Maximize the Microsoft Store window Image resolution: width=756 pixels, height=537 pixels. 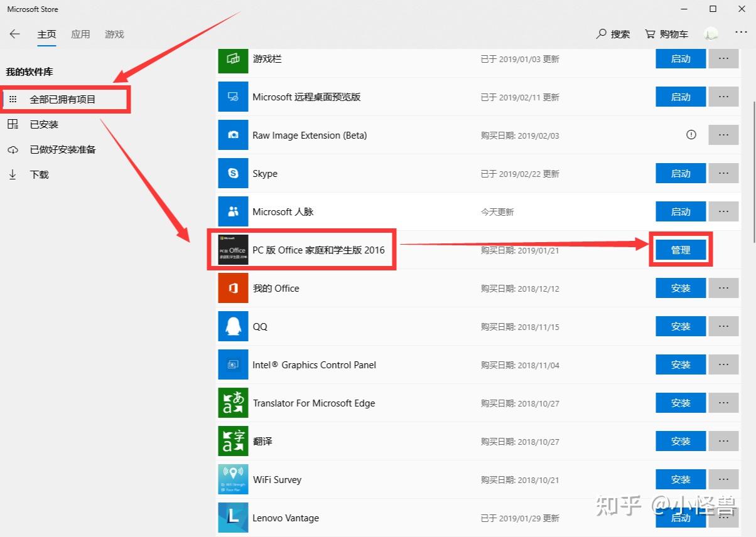click(x=713, y=9)
